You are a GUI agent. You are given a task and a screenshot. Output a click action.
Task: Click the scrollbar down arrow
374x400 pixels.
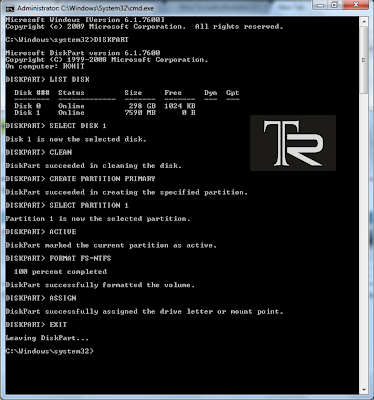click(x=364, y=389)
